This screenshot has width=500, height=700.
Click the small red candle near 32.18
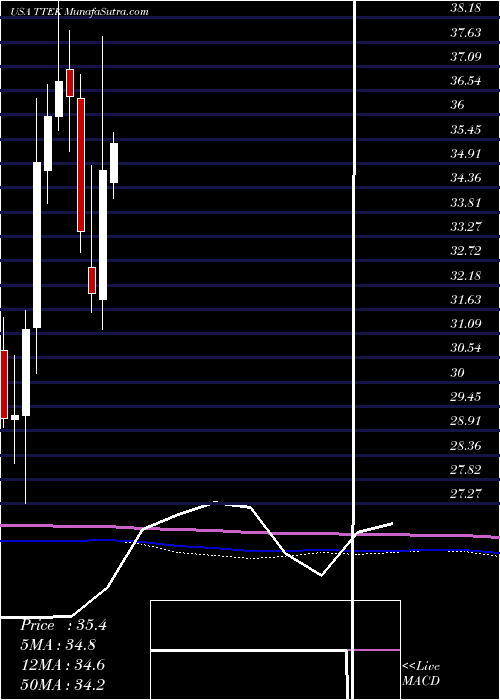tap(92, 280)
